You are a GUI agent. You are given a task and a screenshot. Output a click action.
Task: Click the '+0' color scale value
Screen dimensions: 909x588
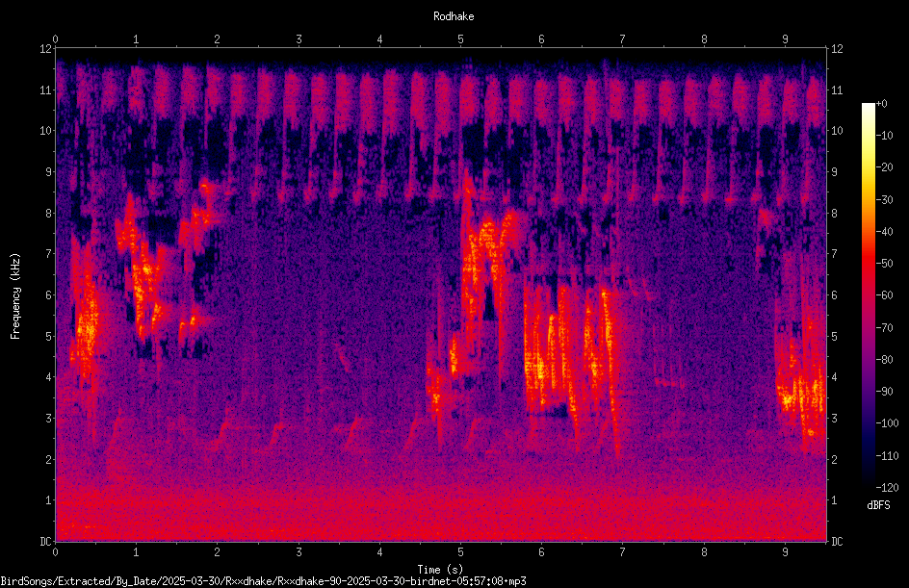881,104
